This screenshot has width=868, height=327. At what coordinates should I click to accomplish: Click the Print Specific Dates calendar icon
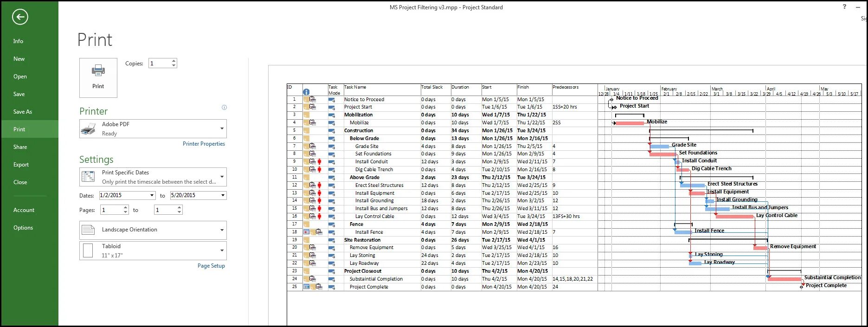pos(88,177)
